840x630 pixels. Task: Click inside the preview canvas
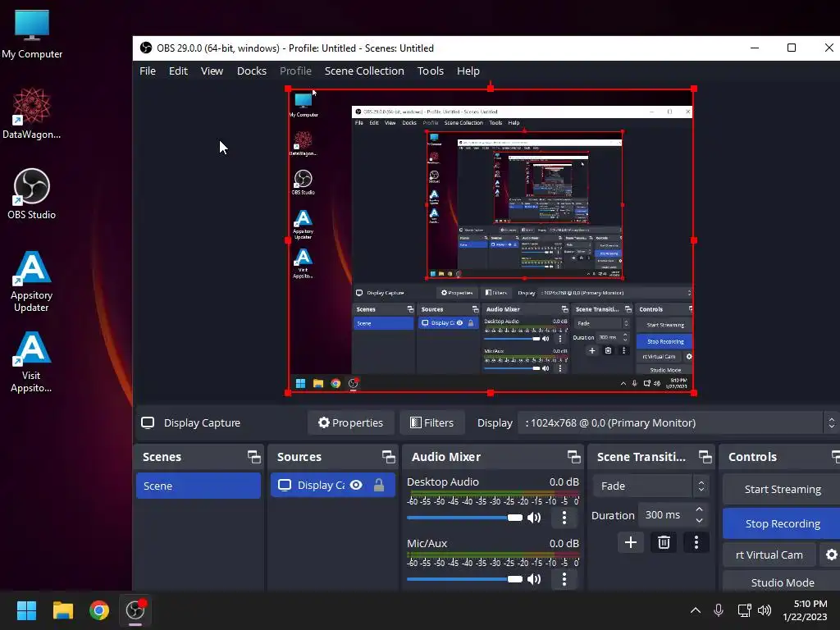click(491, 241)
